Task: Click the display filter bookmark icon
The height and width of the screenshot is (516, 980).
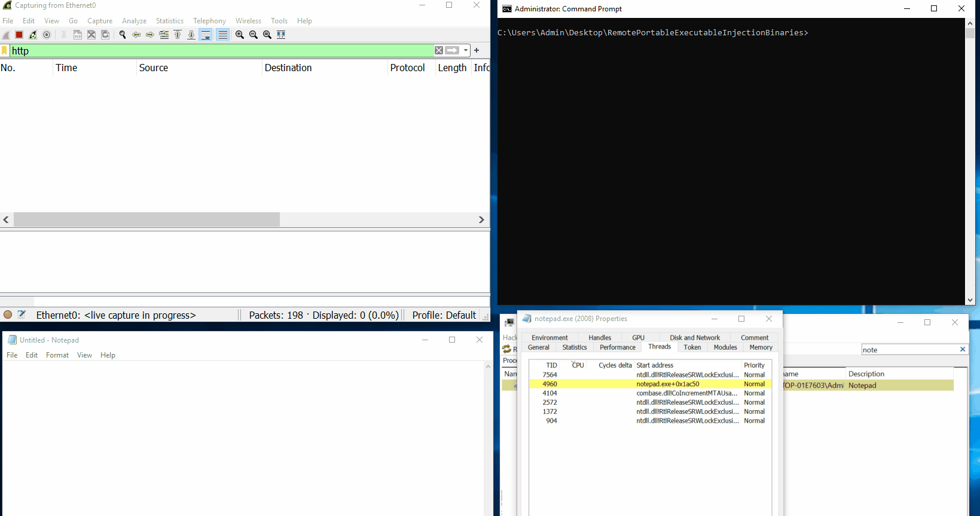Action: [x=5, y=51]
